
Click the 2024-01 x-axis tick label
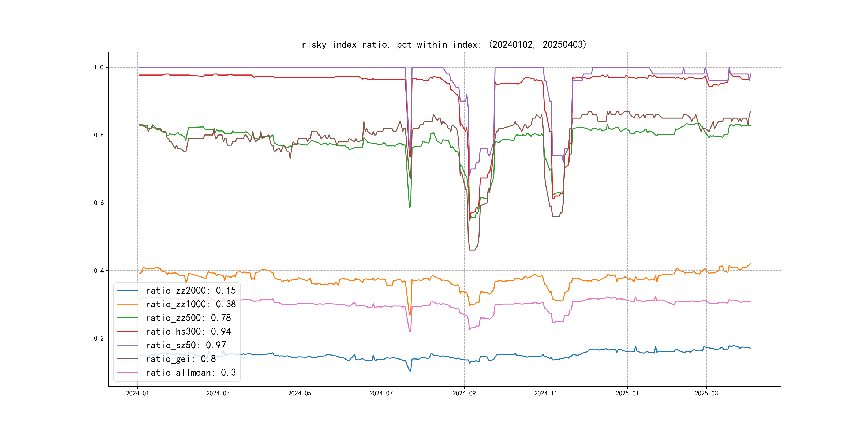tap(137, 393)
